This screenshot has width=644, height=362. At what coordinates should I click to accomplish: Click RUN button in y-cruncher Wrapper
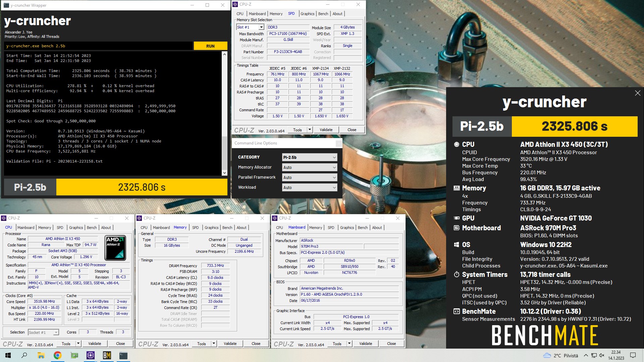click(210, 46)
